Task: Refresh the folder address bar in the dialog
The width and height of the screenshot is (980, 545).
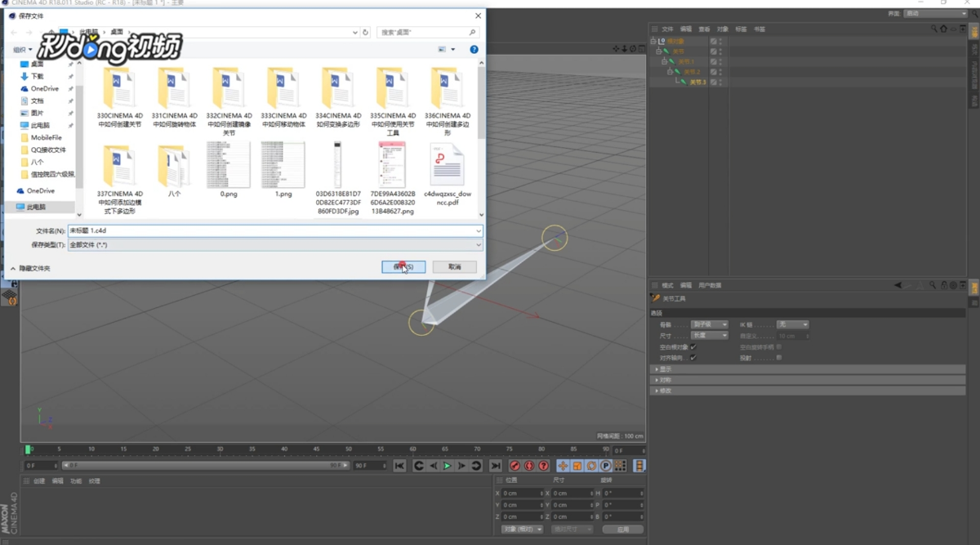Action: (366, 33)
